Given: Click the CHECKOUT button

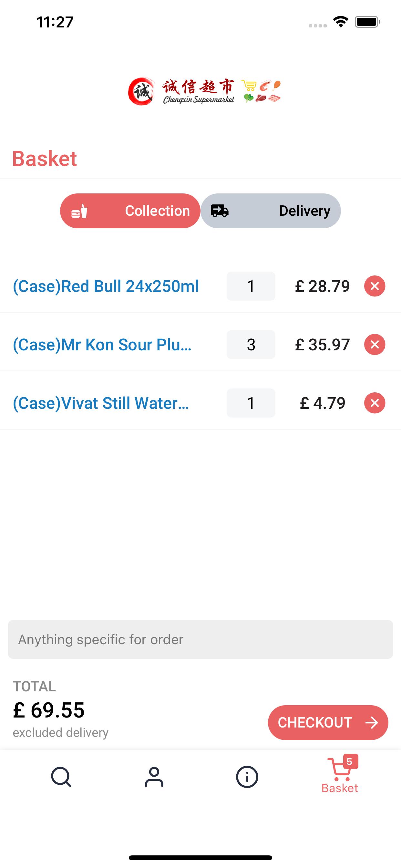Looking at the screenshot, I should click(328, 723).
